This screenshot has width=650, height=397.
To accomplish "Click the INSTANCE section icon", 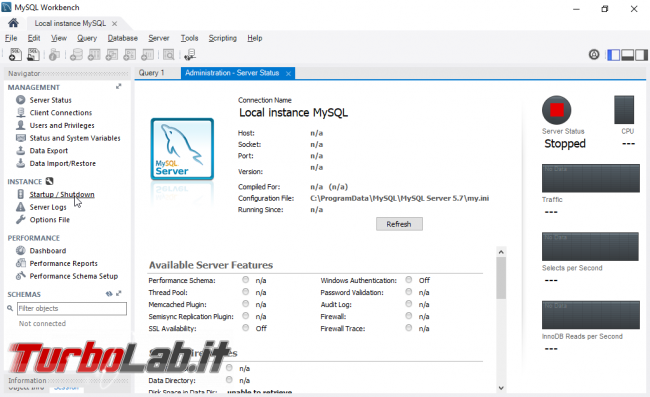I will click(49, 181).
